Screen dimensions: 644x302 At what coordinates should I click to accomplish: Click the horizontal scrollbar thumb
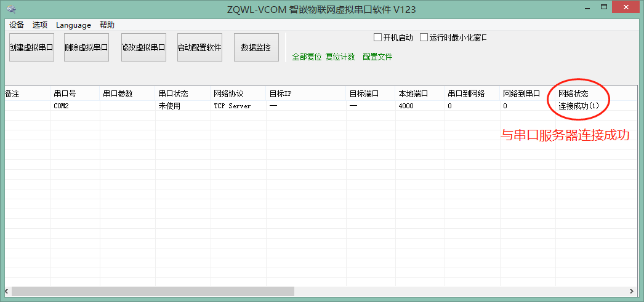coord(153,292)
